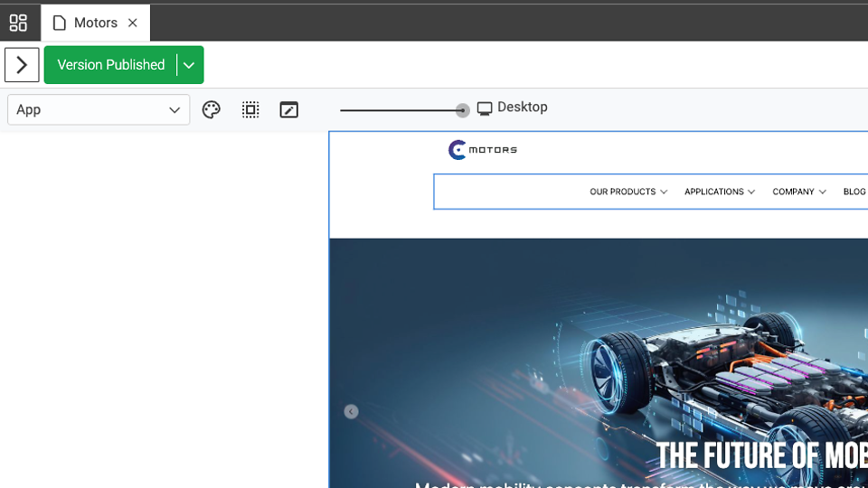This screenshot has width=868, height=488.
Task: Expand the Our Products menu
Action: 627,192
